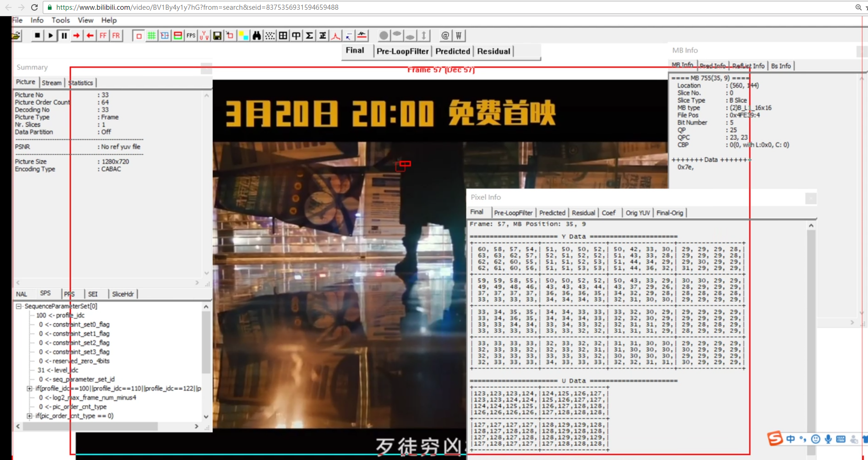Select the Stream tab in the Summary panel

tap(52, 83)
